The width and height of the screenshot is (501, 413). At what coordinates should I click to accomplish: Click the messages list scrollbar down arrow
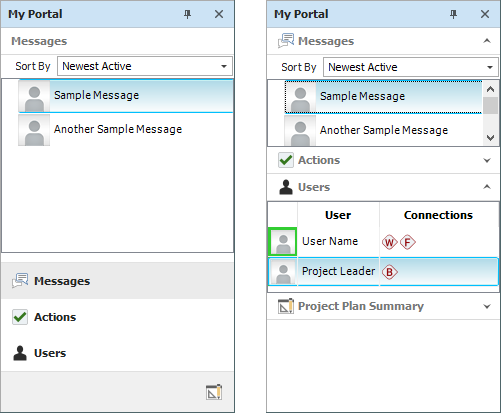pyautogui.click(x=490, y=138)
